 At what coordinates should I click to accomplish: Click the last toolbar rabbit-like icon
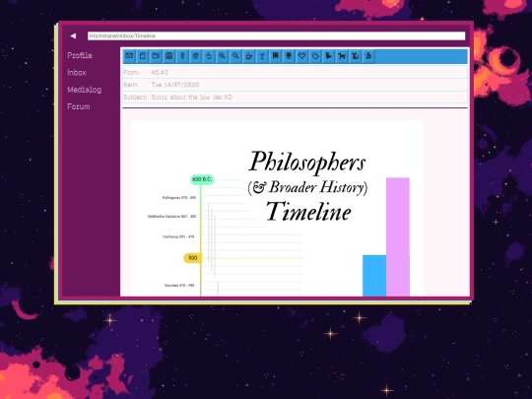[x=368, y=56]
